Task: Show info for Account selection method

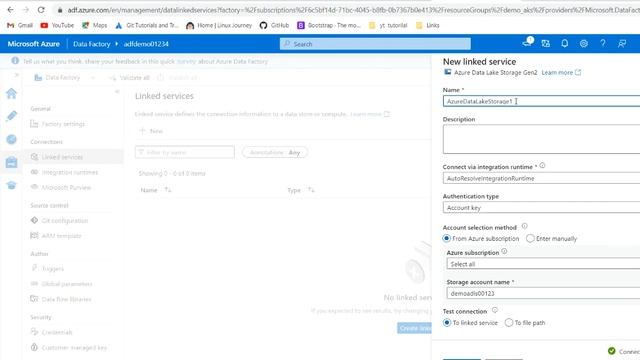Action: [x=524, y=226]
